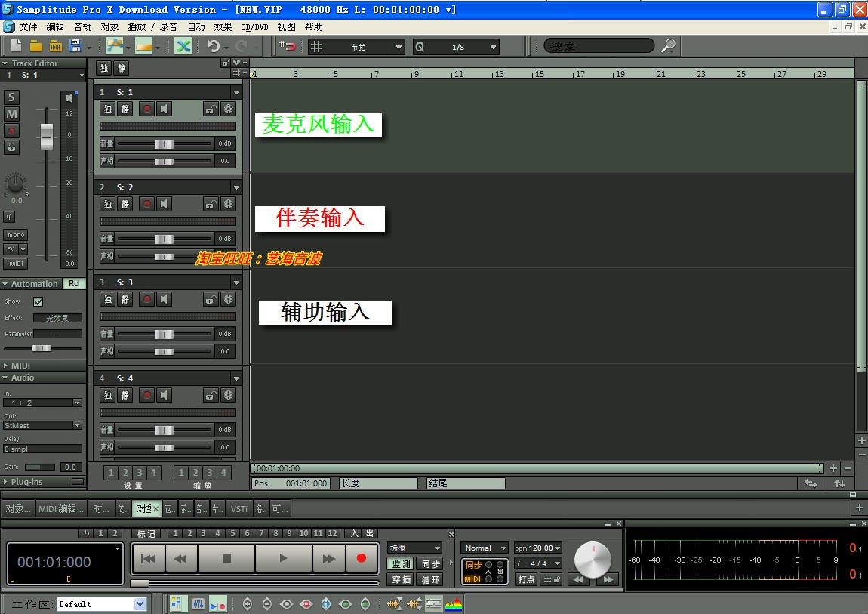Toggle the Track Editor mono button

click(x=16, y=235)
